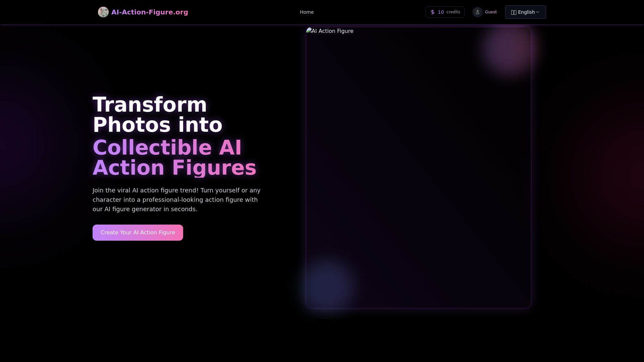Open the AI-Action-Figure.org title link

coord(150,12)
